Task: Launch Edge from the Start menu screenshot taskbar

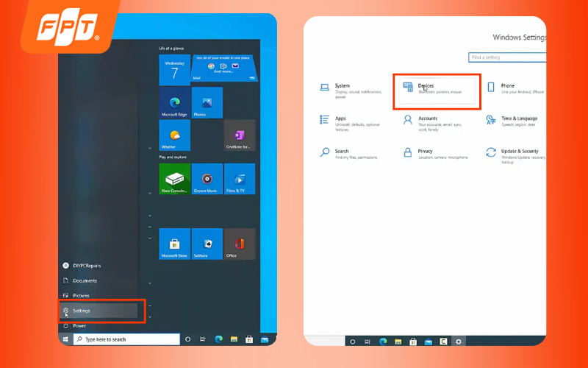Action: click(218, 339)
